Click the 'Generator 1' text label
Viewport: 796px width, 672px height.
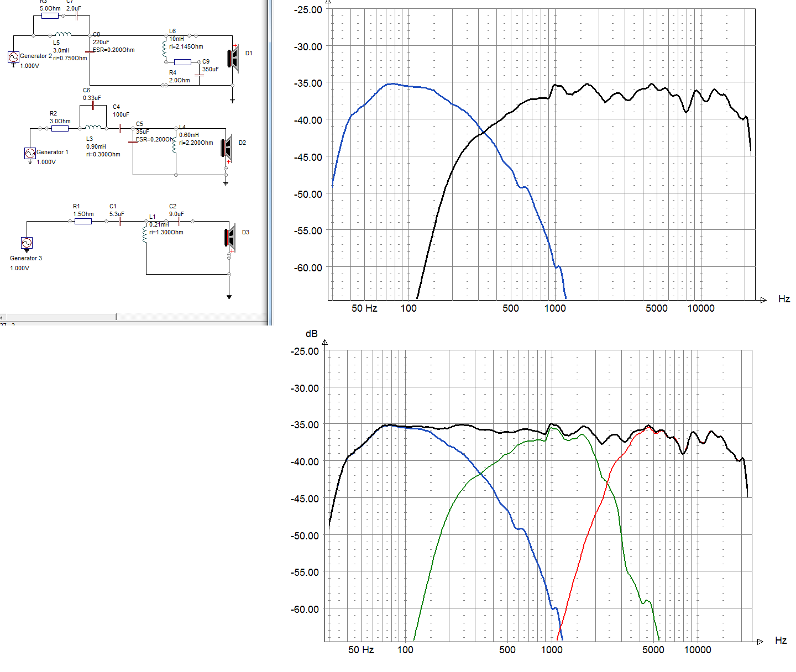pyautogui.click(x=53, y=152)
